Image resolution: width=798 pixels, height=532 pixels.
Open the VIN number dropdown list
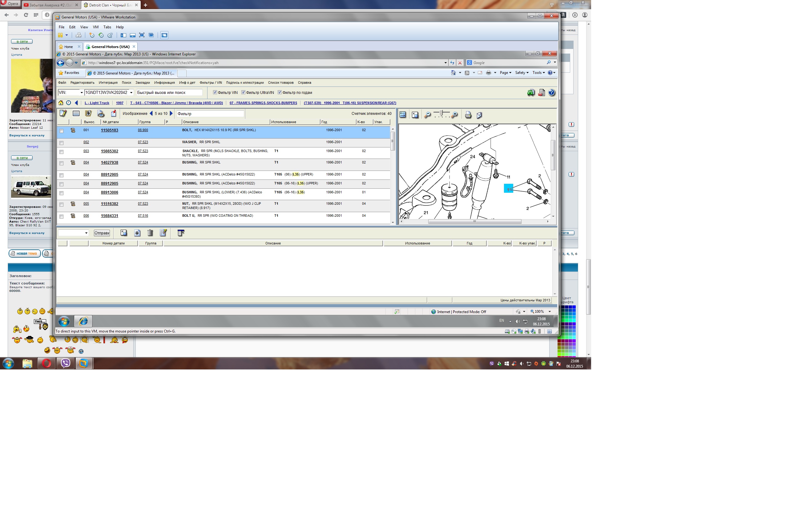[131, 92]
